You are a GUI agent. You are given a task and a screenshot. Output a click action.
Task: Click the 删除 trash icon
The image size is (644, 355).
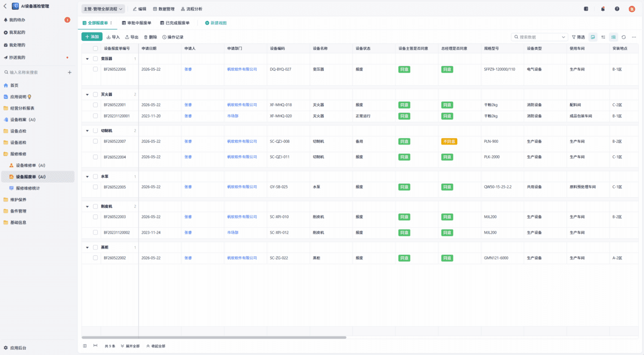[146, 37]
